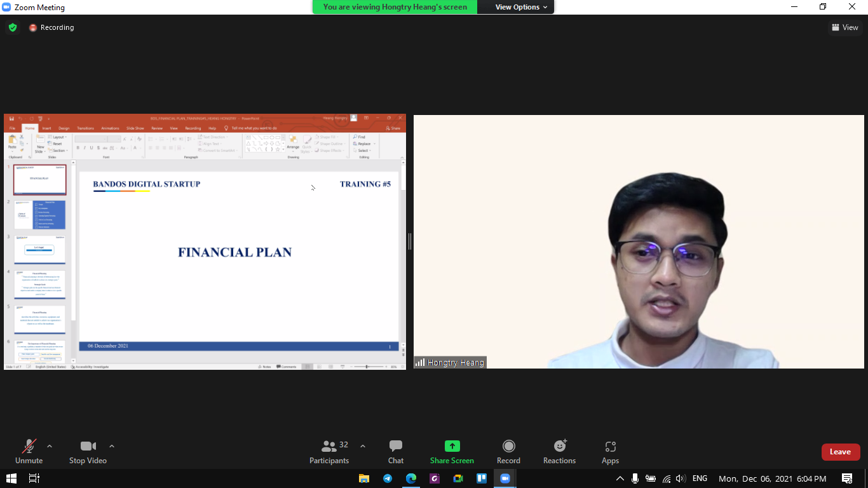Open the View Options dropdown
This screenshot has height=488, width=868.
click(x=521, y=7)
